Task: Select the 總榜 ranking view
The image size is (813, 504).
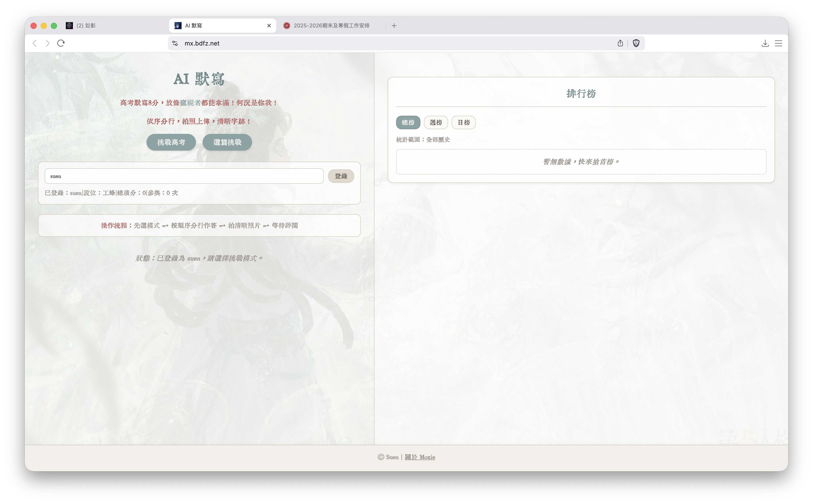Action: click(x=408, y=122)
